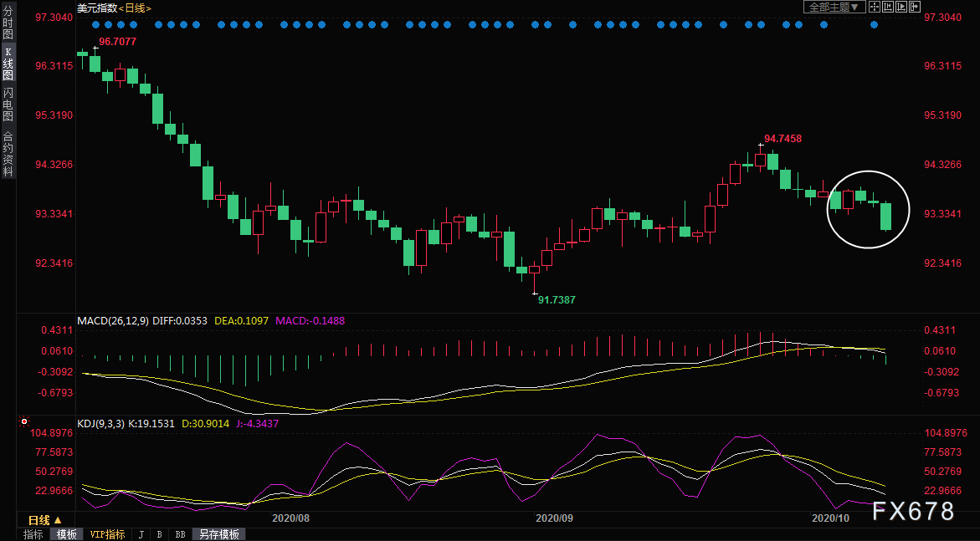Click the BB template button

click(x=180, y=534)
